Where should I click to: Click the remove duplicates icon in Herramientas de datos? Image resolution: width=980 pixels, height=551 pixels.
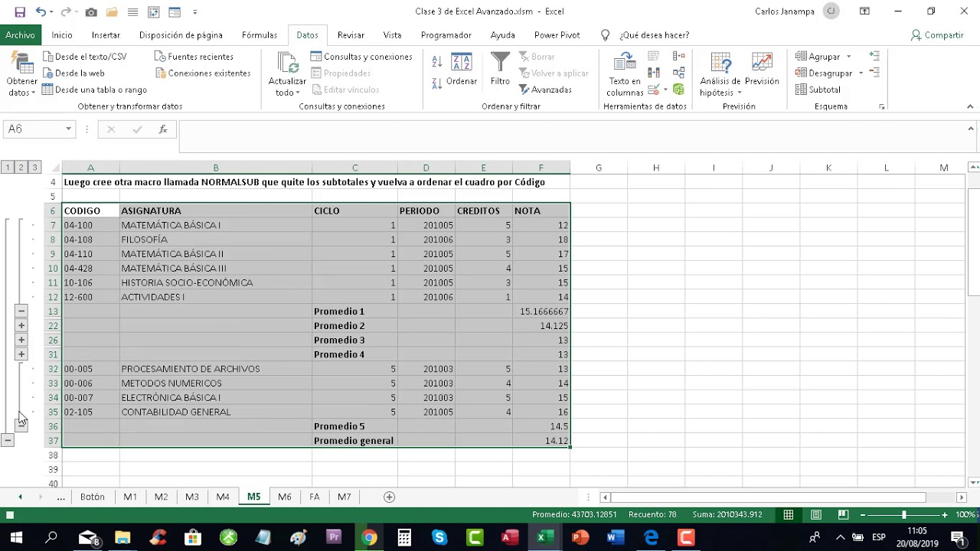tap(654, 73)
